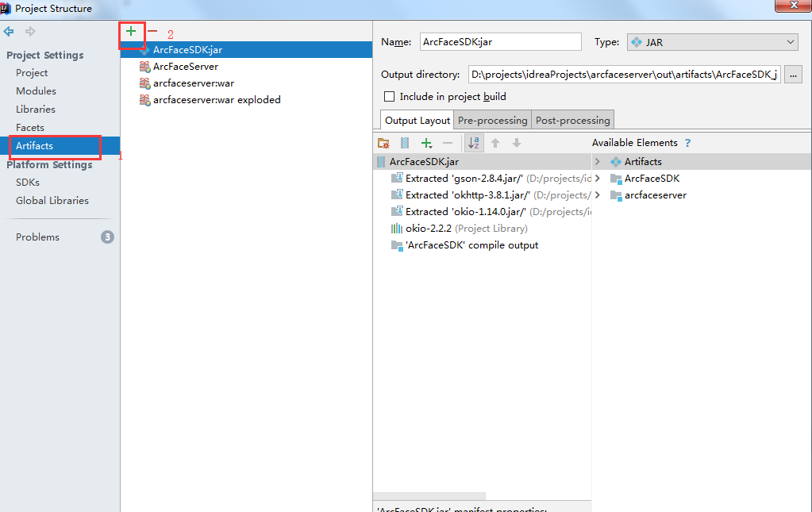Screen dimensions: 812x512
Task: Click the ArcFaceSDK.jar archive icon
Action: (381, 162)
